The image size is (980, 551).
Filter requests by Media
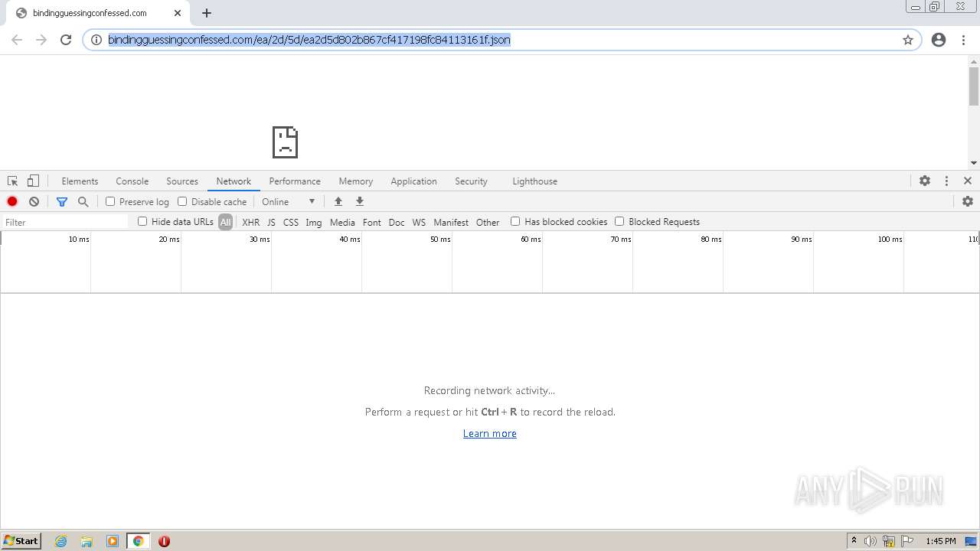342,222
